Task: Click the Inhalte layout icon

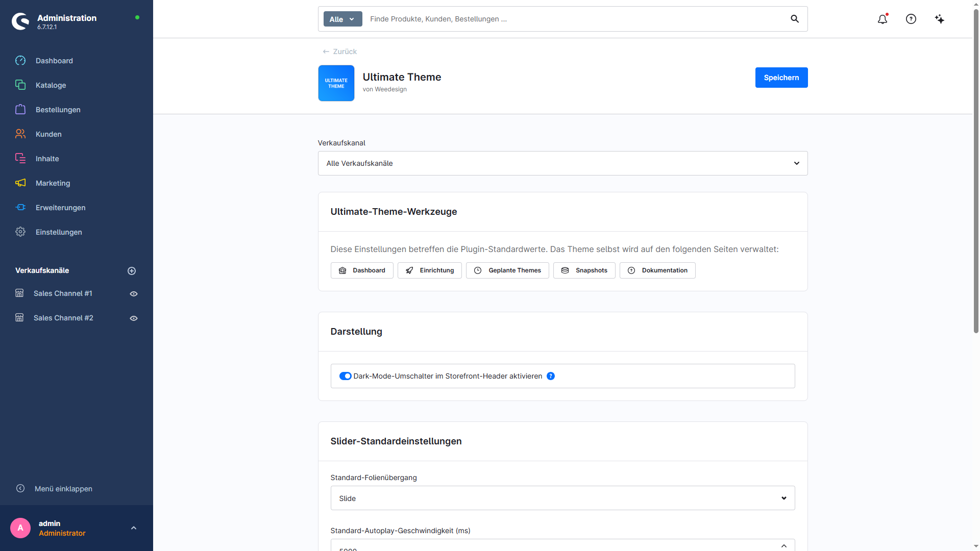Action: pyautogui.click(x=20, y=159)
